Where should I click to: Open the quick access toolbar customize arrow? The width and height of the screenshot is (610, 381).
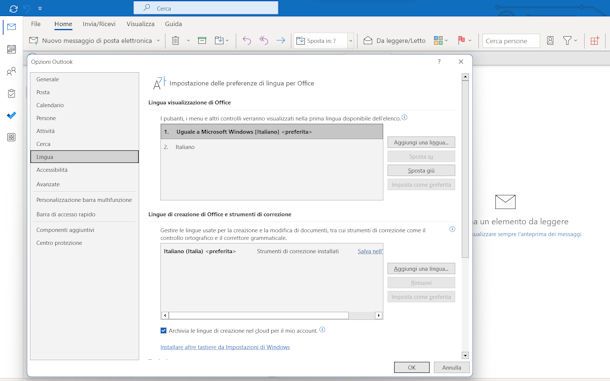[x=40, y=8]
